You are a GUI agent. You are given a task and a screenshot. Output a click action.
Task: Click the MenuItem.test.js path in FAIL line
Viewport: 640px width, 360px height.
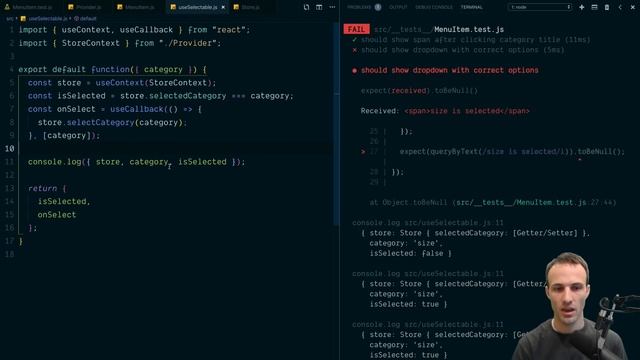(x=439, y=29)
